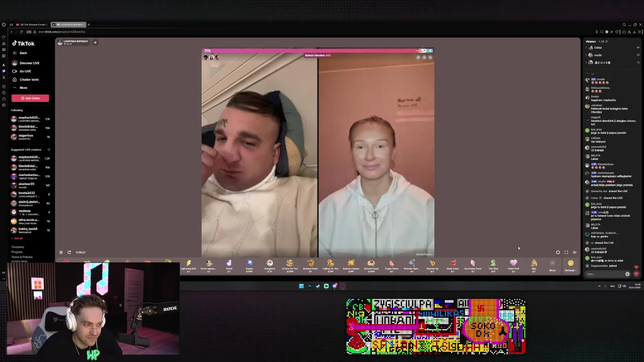Viewport: 644px width, 362px height.
Task: Tap the heart like button in chat
Action: [636, 274]
